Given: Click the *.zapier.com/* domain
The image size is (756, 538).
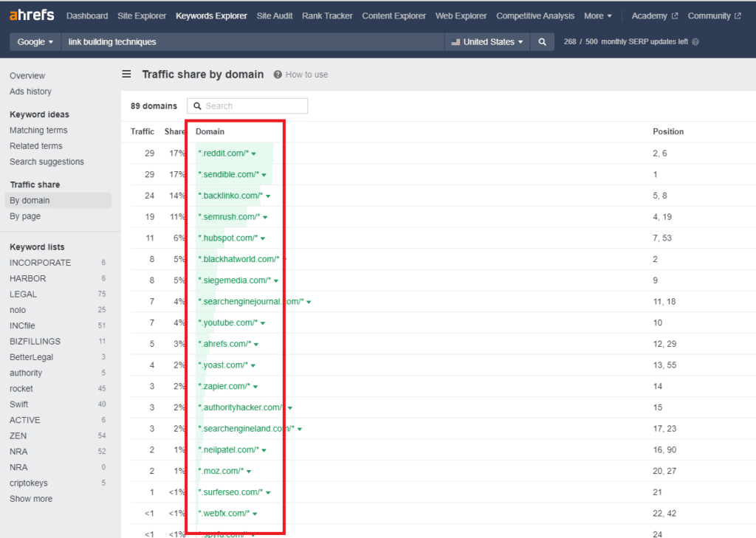Looking at the screenshot, I should (x=224, y=387).
